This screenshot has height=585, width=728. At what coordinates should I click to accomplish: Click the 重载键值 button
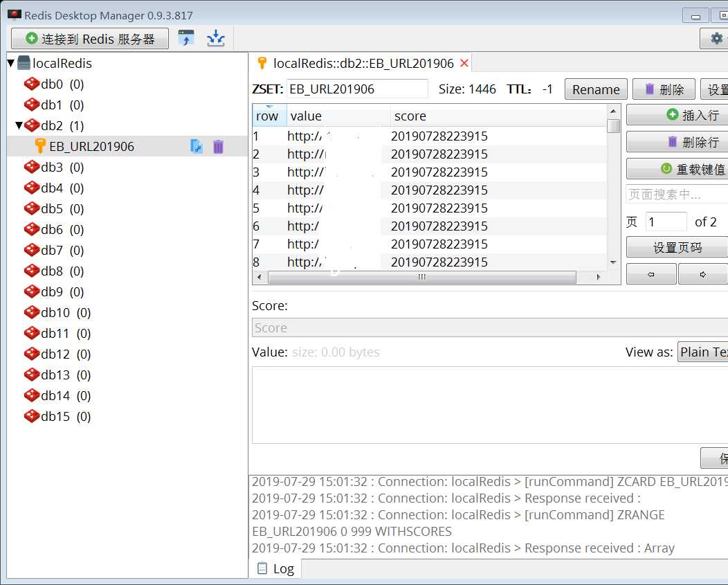pyautogui.click(x=677, y=169)
